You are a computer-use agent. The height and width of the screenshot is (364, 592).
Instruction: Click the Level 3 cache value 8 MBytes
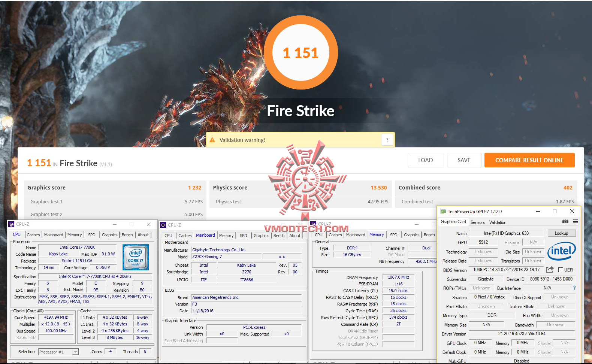[115, 337]
